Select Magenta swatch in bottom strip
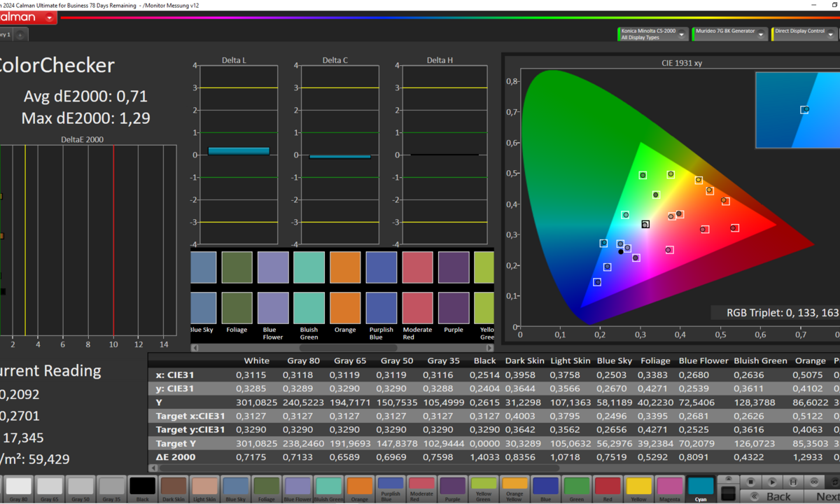 669,489
